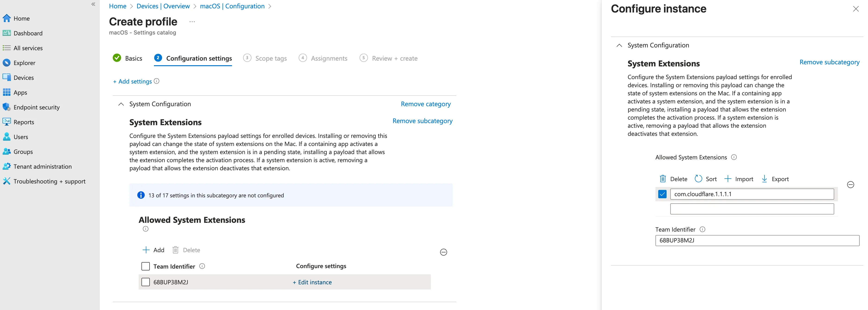Image resolution: width=868 pixels, height=310 pixels.
Task: Click the Sort icon for extensions list
Action: [x=698, y=179]
